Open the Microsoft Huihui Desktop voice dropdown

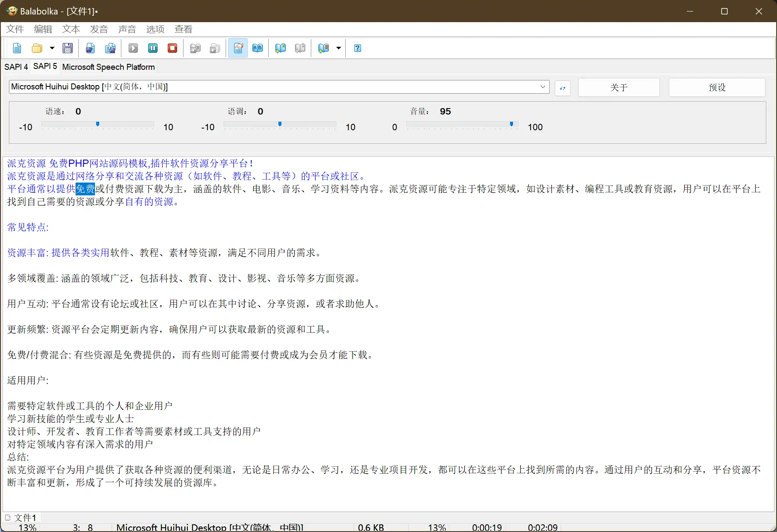(x=279, y=87)
